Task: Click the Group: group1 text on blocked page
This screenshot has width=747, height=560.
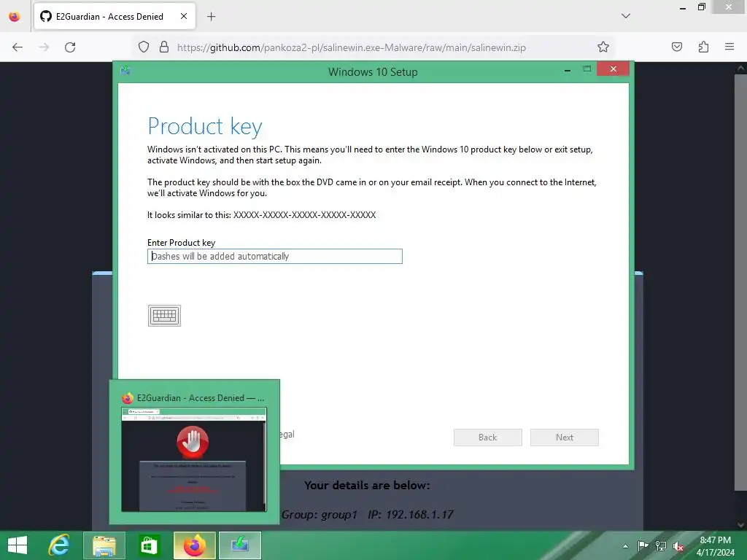Action: pyautogui.click(x=320, y=514)
